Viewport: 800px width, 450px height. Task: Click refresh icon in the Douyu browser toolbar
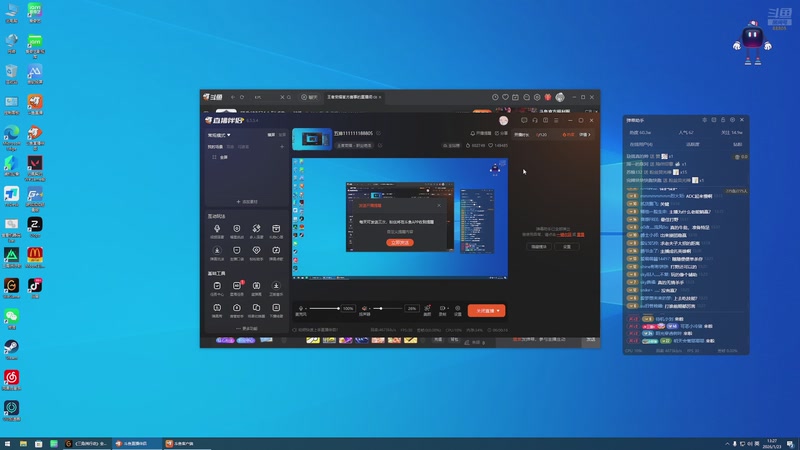242,97
